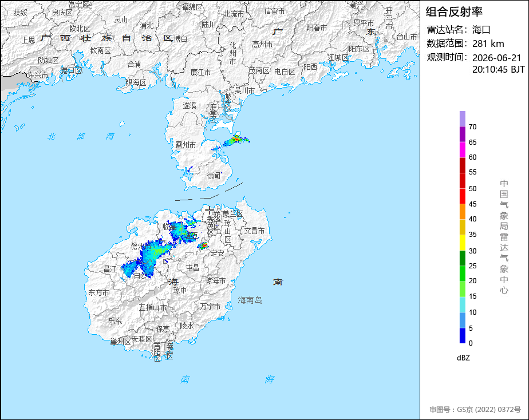
Task: Pick the bright red 45–50 legend swatch
Action: 463,196
